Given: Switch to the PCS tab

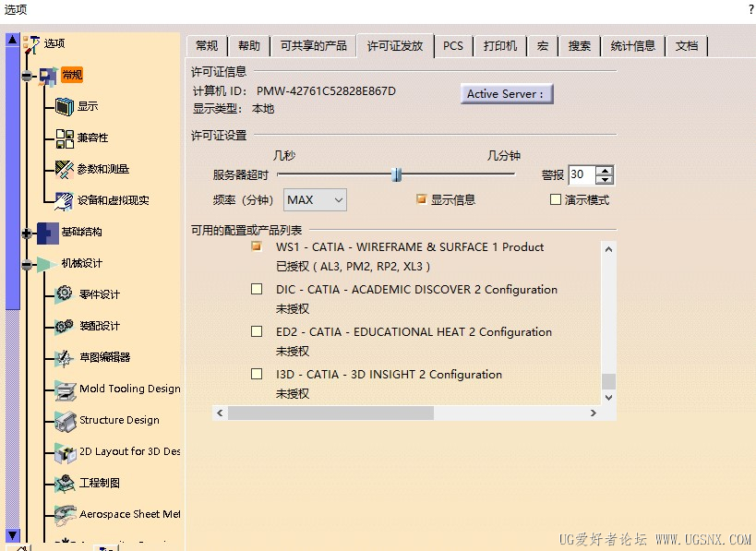Looking at the screenshot, I should pos(452,46).
